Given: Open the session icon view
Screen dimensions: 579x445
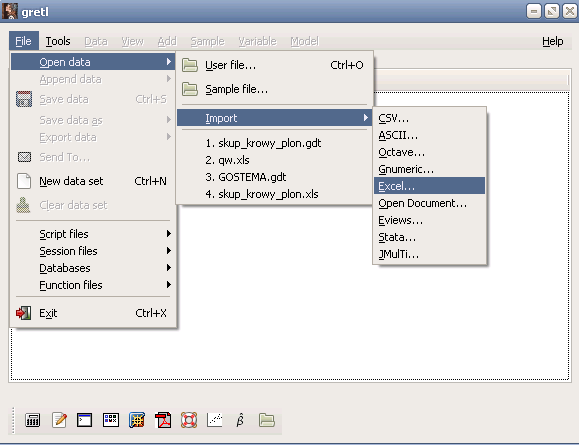Looking at the screenshot, I should click(111, 420).
